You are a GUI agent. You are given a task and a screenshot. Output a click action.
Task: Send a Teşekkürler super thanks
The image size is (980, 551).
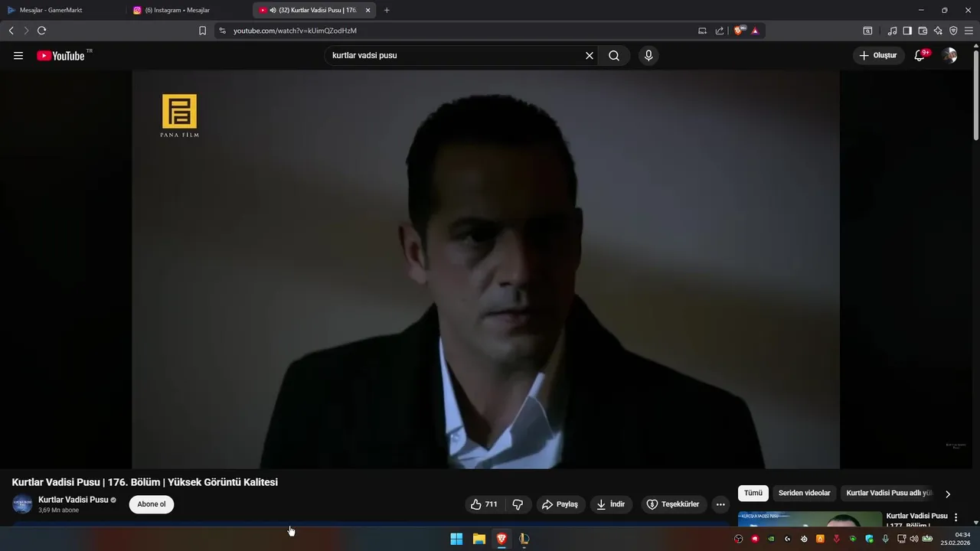point(674,504)
